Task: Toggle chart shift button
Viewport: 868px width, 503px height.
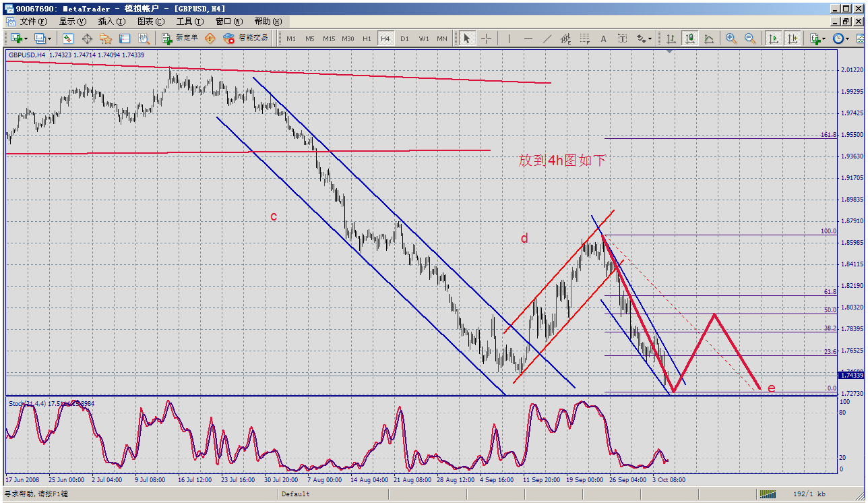Action: click(793, 38)
